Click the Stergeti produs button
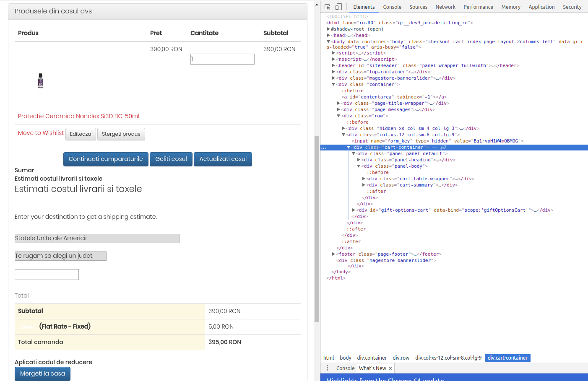The width and height of the screenshot is (588, 381). 121,134
